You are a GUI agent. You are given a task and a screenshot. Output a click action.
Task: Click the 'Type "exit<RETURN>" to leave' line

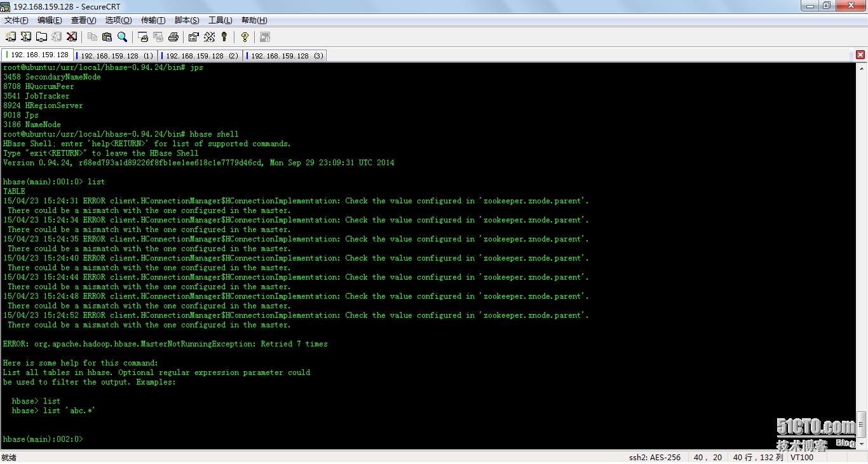coord(100,153)
